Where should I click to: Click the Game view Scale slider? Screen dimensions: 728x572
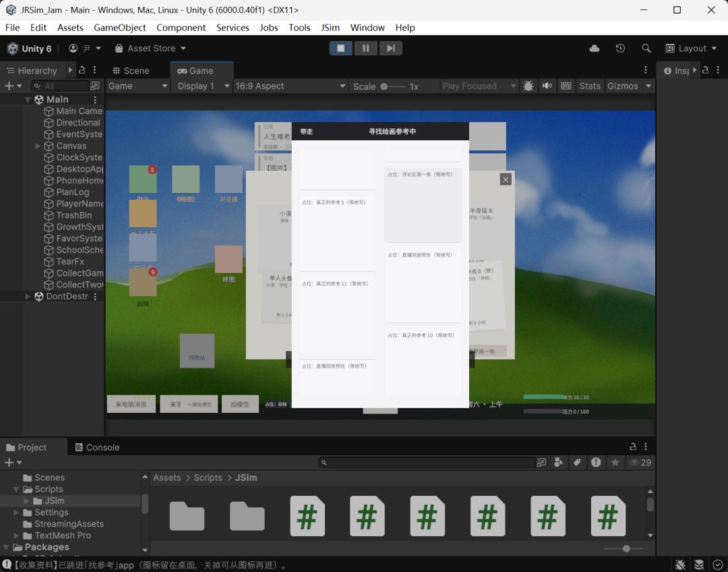(393, 86)
